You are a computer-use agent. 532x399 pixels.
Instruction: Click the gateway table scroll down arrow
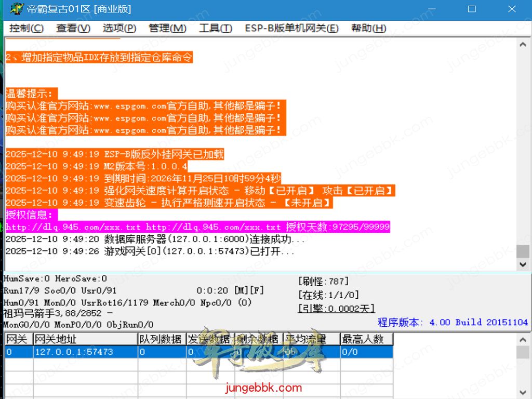point(523,392)
